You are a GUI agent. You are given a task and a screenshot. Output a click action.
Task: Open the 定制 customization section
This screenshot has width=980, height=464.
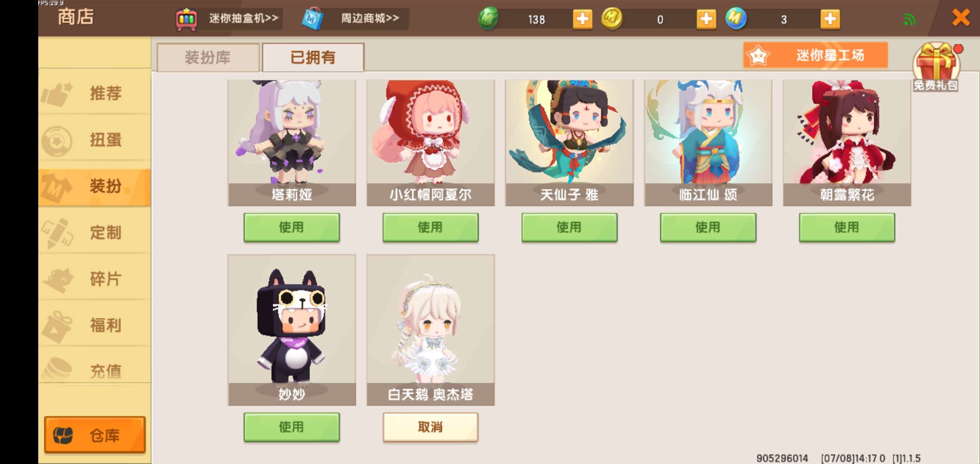click(x=95, y=232)
